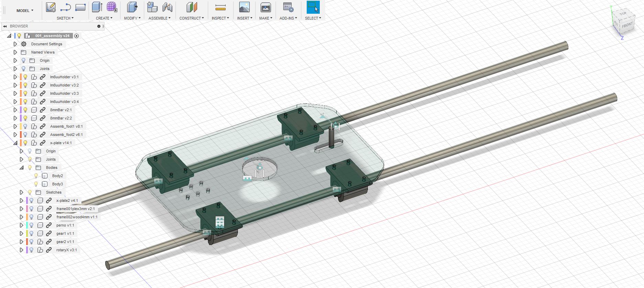This screenshot has height=288, width=644.
Task: Click the Insert image icon
Action: (244, 7)
